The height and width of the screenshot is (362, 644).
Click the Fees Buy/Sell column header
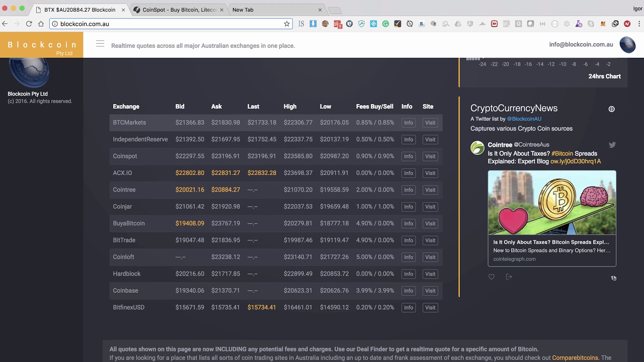pos(375,107)
